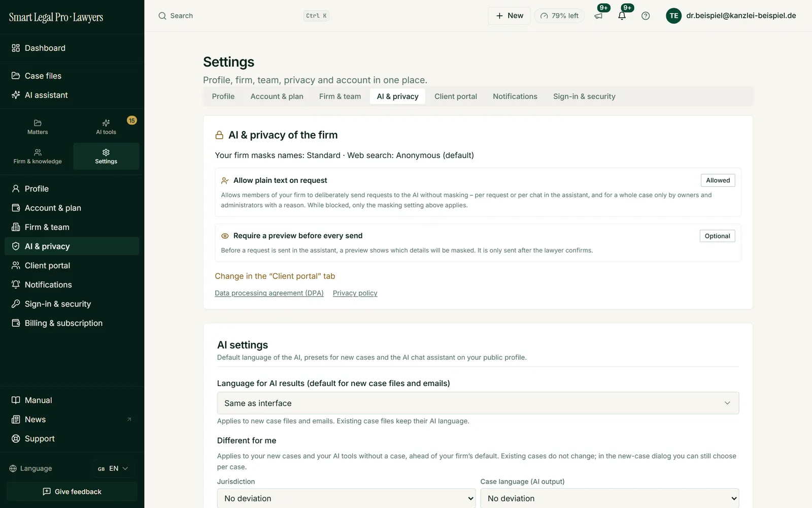Switch to the Account & plan tab
This screenshot has width=812, height=508.
tap(277, 97)
